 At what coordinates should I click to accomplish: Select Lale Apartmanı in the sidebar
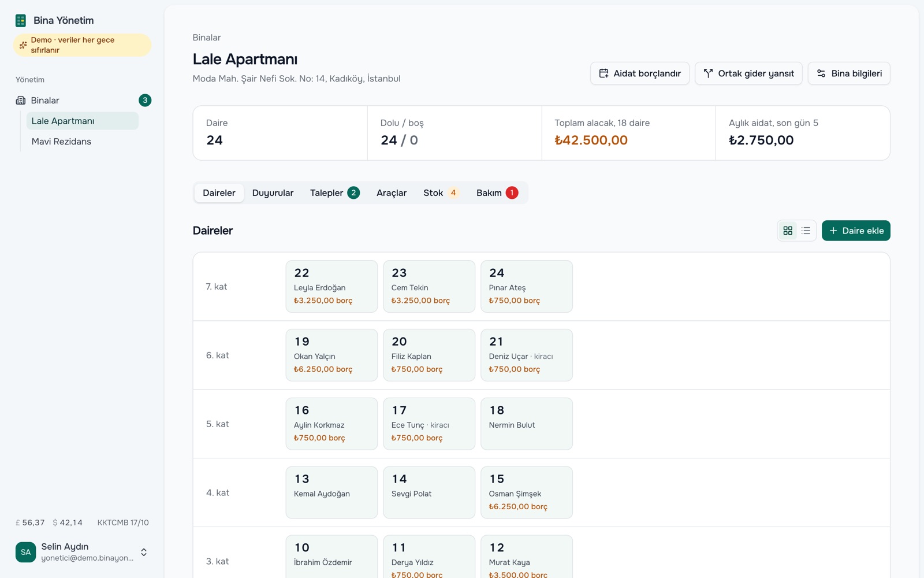82,121
